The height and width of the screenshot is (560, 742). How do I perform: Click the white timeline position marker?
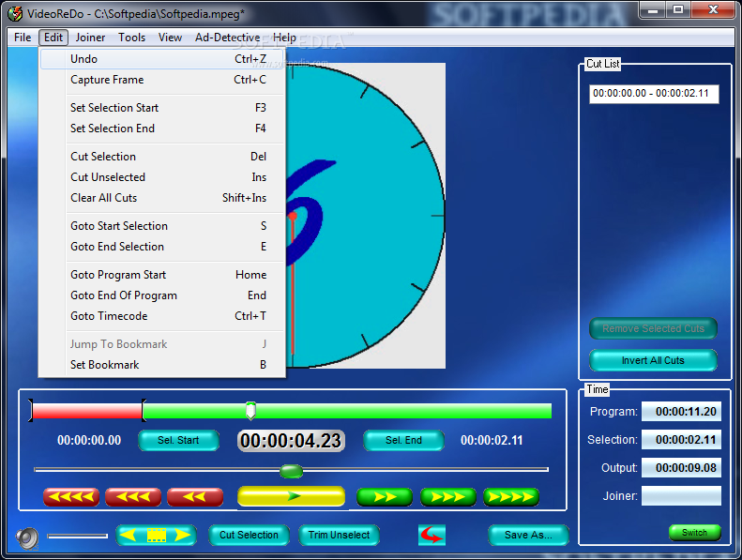pos(250,411)
